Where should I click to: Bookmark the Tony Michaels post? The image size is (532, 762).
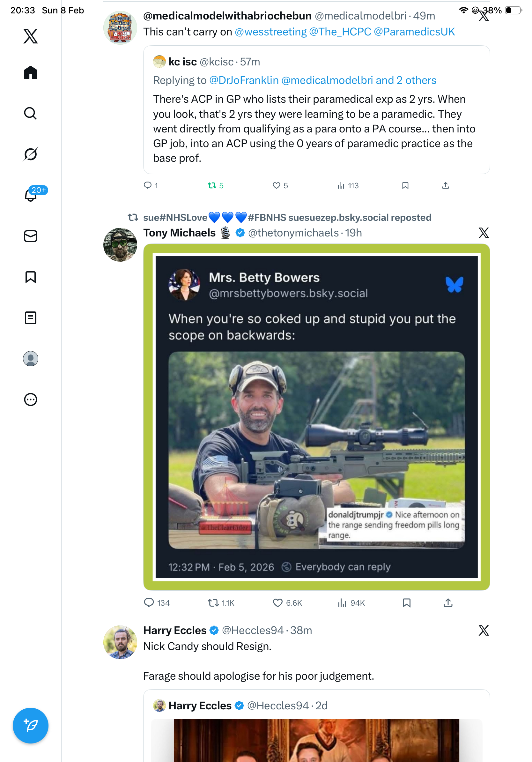[406, 602]
